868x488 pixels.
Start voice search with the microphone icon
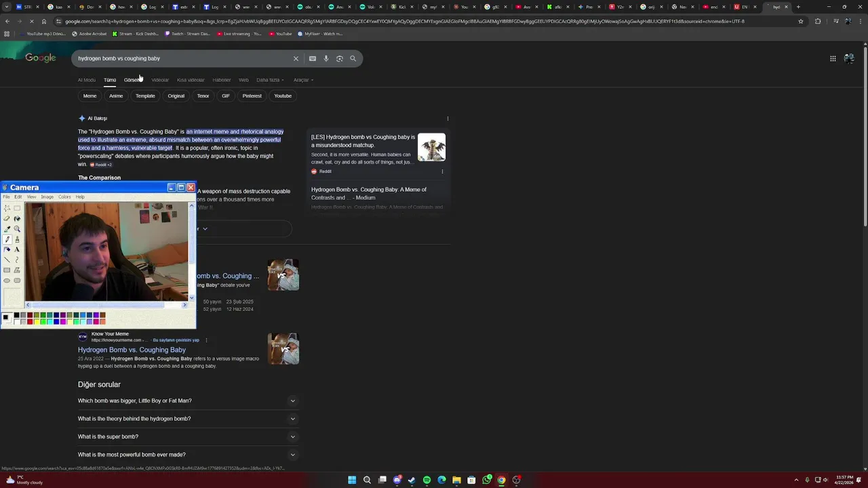(326, 58)
